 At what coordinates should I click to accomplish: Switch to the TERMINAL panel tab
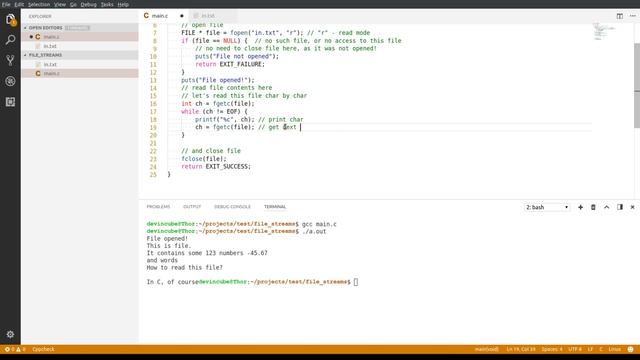[x=275, y=207]
